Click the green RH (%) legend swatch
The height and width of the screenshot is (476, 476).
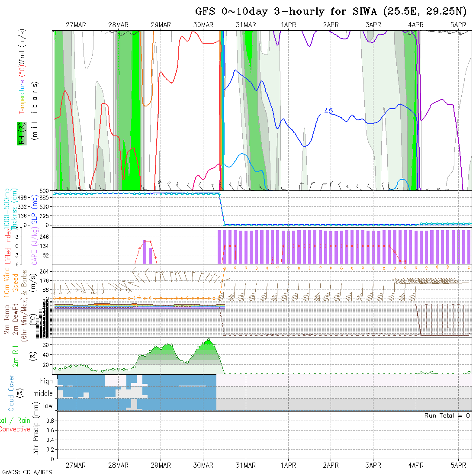coord(21,133)
